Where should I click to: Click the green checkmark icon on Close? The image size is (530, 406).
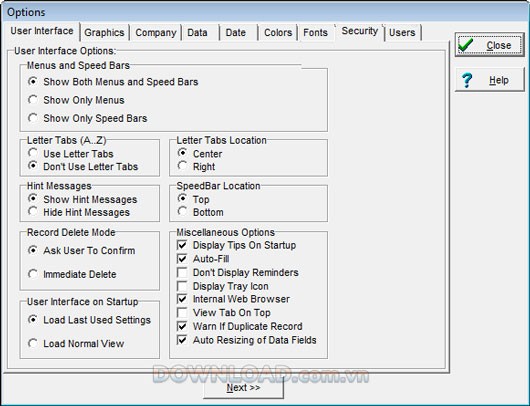coord(466,45)
